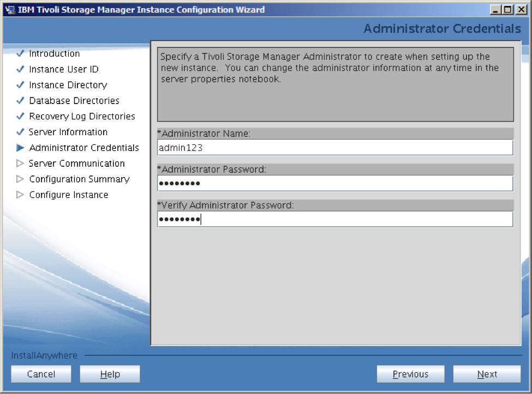Click the Configuration Summary pending arrow
Viewport: 532px width, 394px height.
click(20, 179)
